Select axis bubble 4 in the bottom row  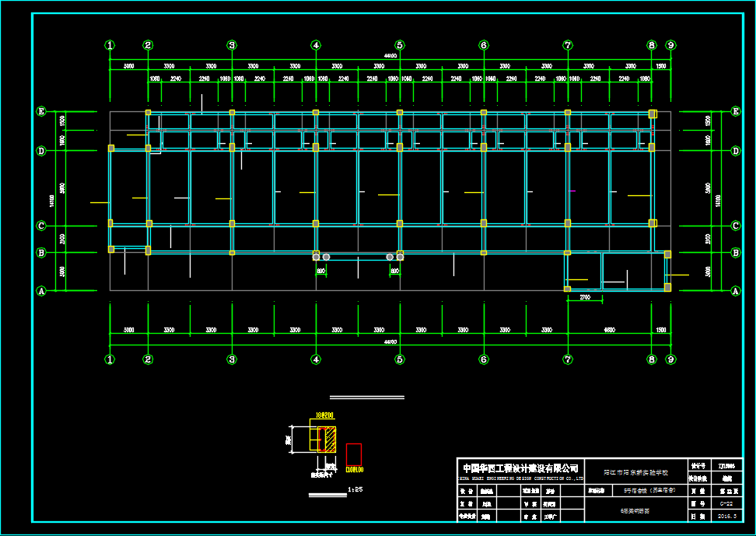pos(316,359)
